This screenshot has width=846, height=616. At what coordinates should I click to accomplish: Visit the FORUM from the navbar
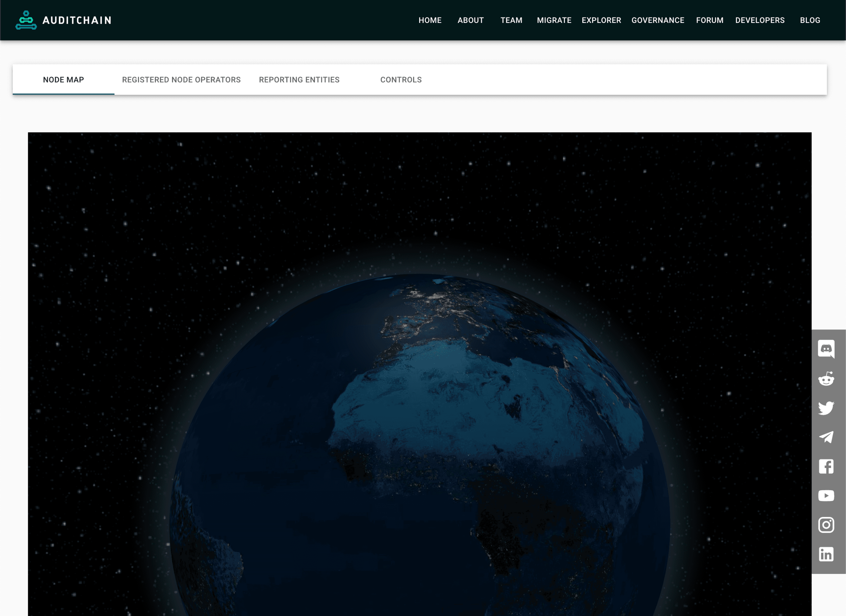[710, 20]
